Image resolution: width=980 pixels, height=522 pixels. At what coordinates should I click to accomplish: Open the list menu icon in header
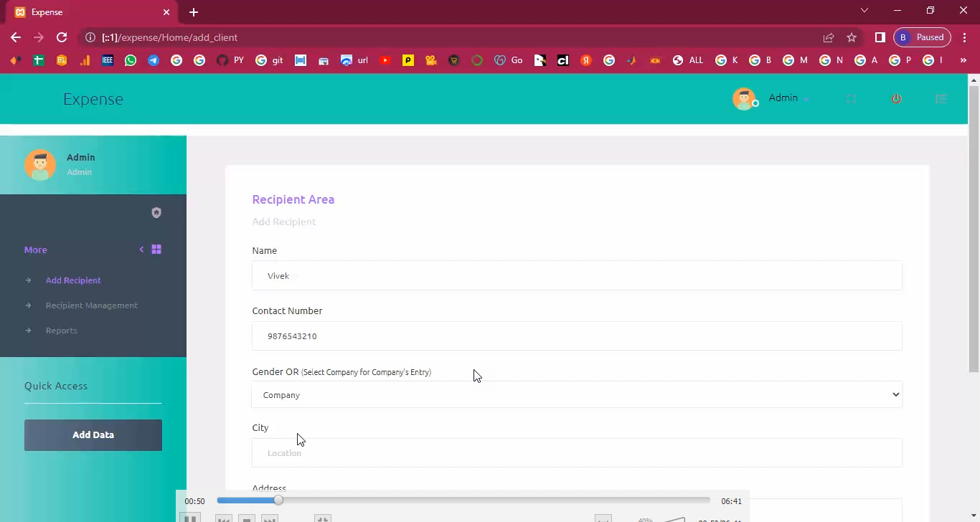(941, 99)
